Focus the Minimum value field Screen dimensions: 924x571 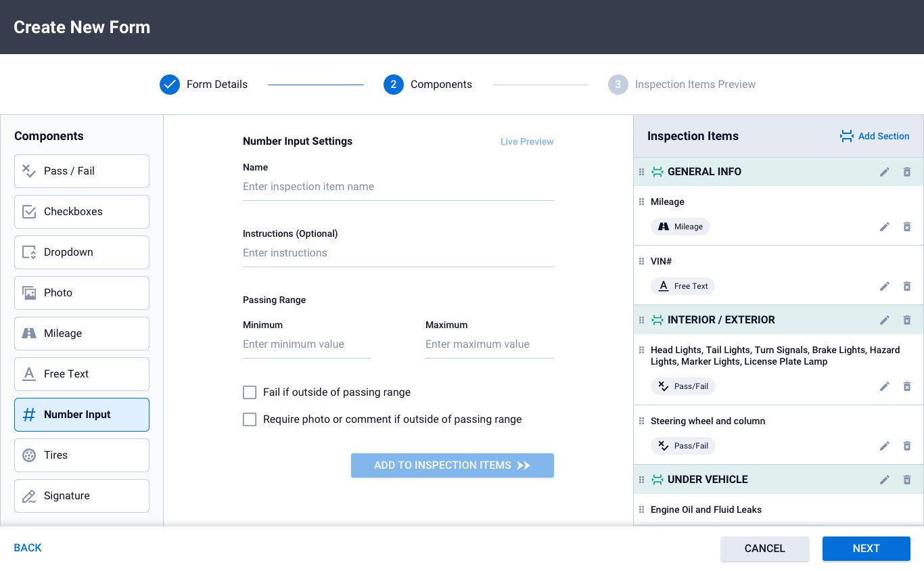(306, 344)
